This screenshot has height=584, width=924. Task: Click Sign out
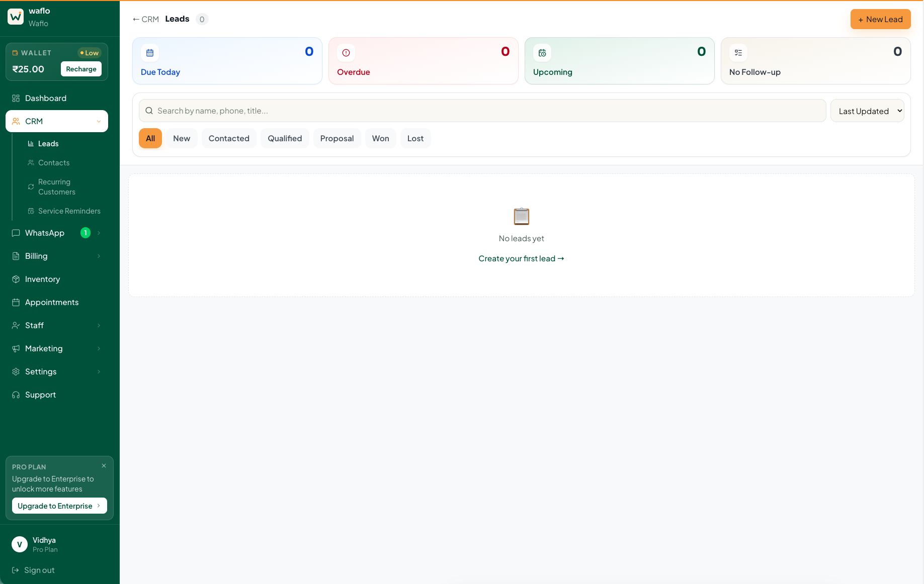coord(33,570)
